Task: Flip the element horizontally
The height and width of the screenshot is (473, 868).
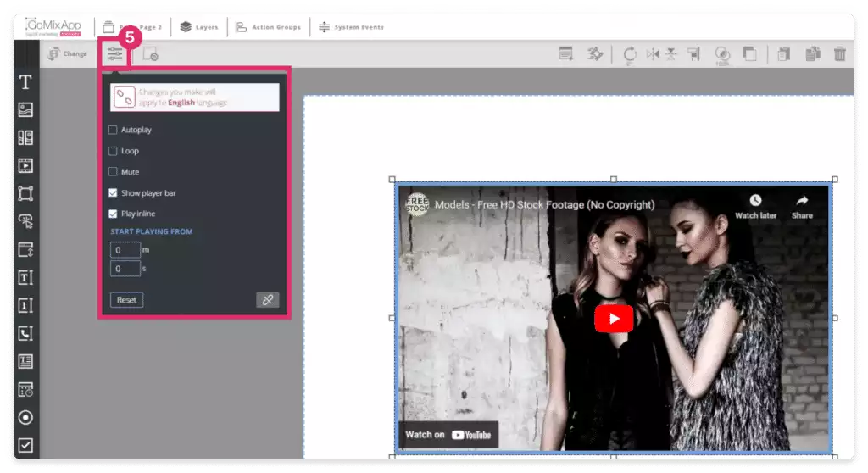Action: coord(652,54)
